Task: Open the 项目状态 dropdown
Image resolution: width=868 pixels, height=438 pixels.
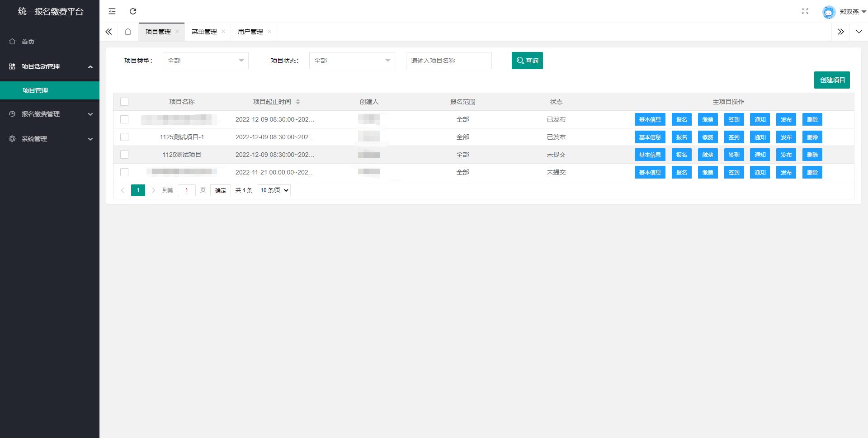Action: [x=352, y=61]
